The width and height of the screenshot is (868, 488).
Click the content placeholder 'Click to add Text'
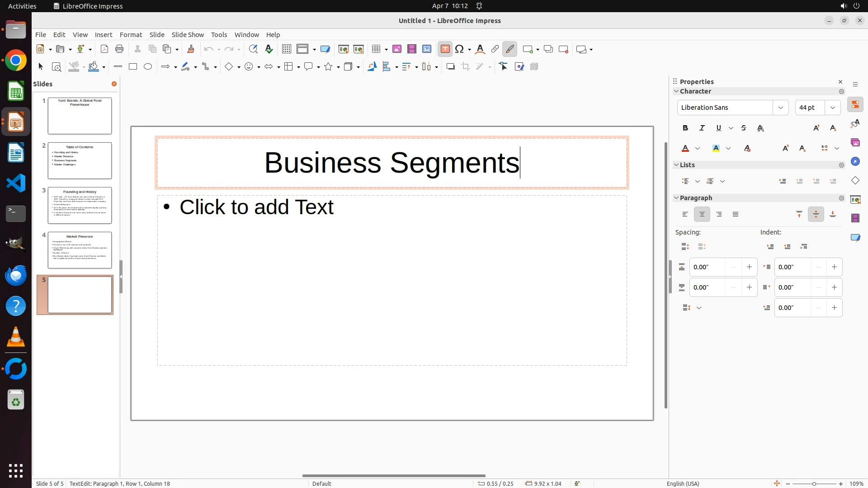[x=256, y=207]
